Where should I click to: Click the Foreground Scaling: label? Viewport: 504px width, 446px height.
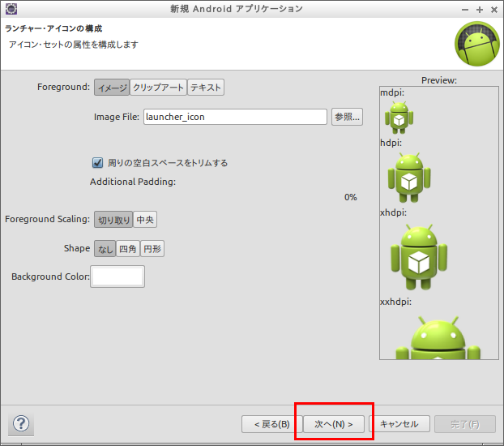(47, 219)
